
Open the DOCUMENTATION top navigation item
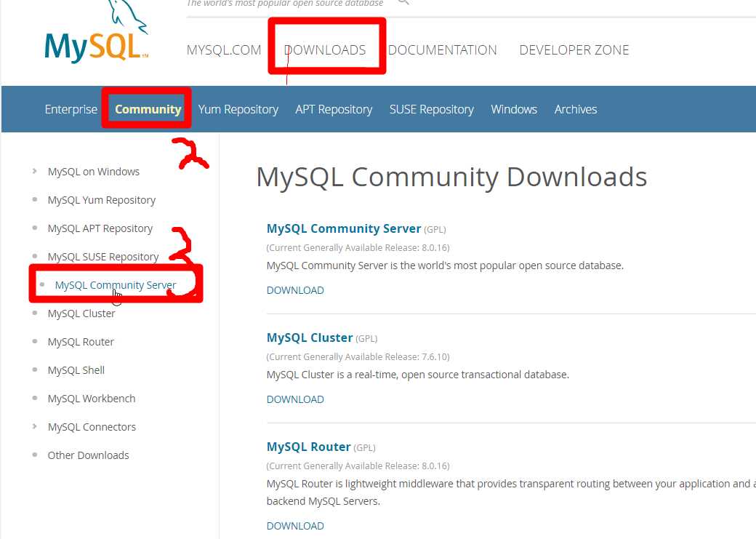[x=442, y=49]
